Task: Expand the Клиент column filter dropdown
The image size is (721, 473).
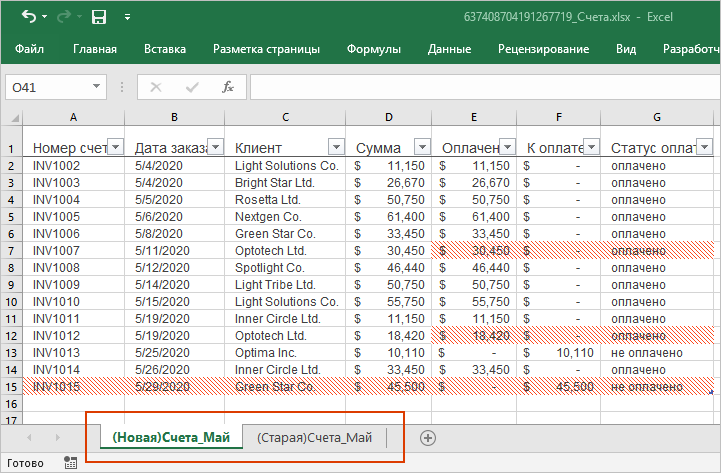Action: 336,147
